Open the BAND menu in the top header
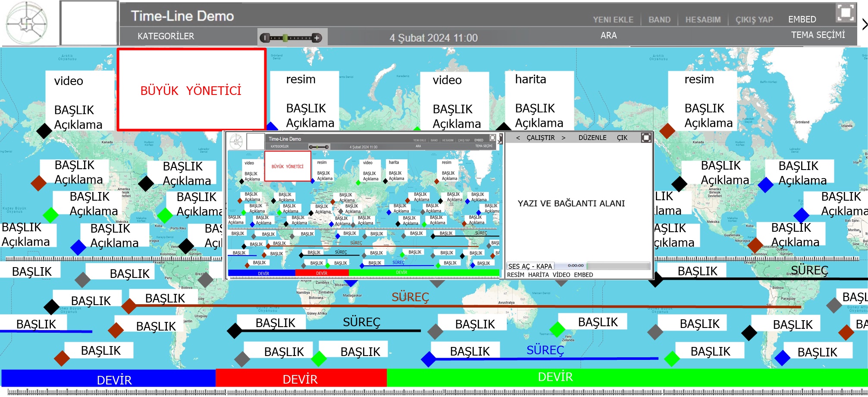This screenshot has width=868, height=397. click(x=659, y=20)
